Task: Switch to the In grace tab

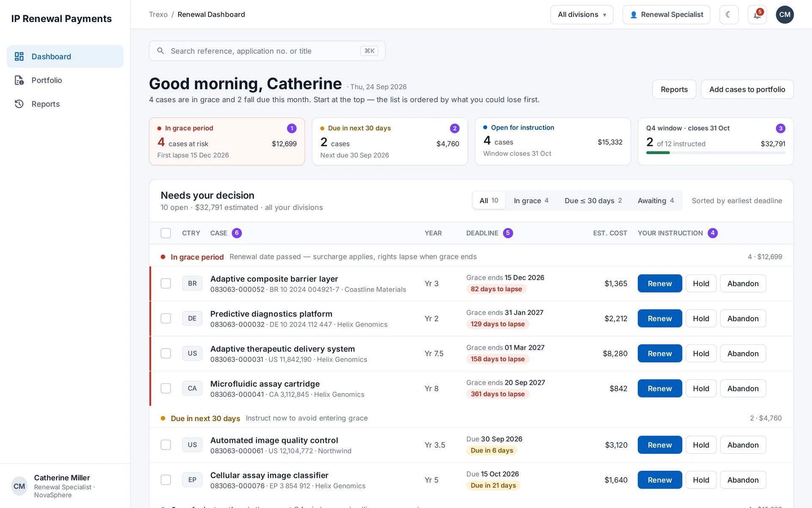Action: [x=531, y=201]
